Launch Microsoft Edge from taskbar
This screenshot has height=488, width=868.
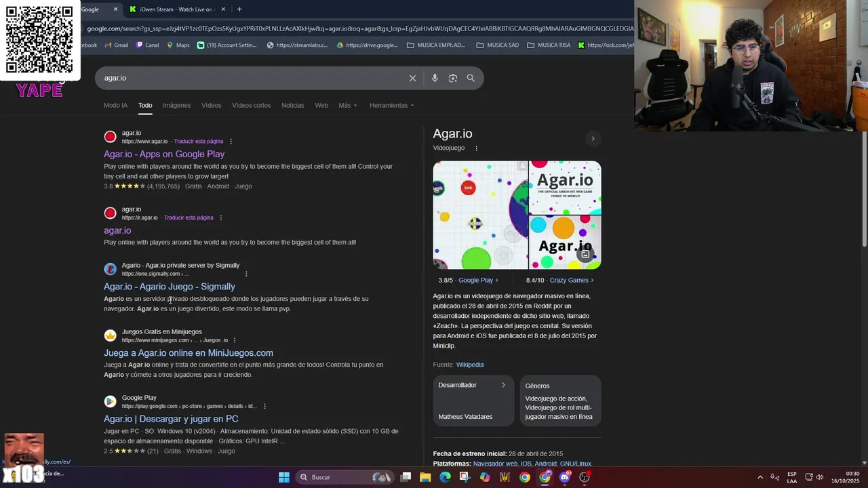tap(445, 477)
